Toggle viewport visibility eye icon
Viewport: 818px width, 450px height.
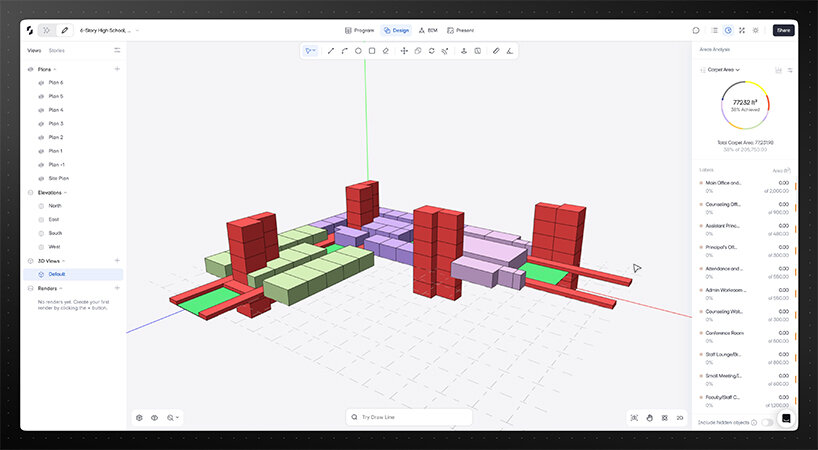click(x=155, y=417)
